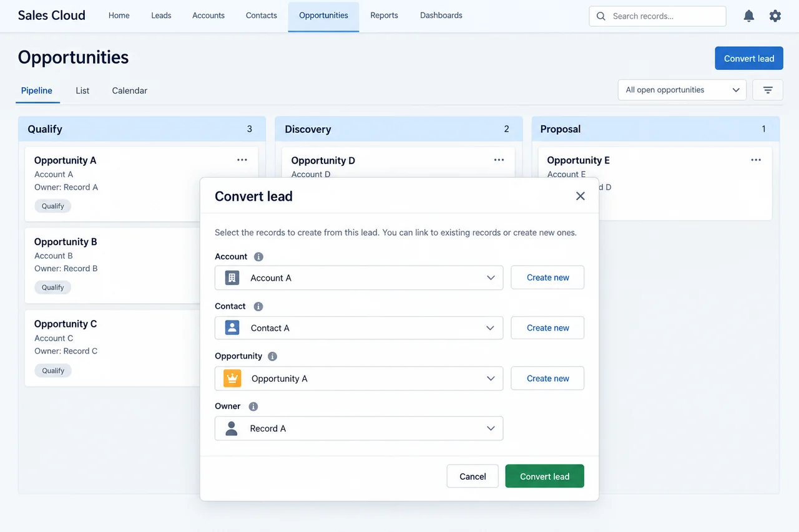Screen dimensions: 799x532
Task: Open the Reports tab
Action: coord(384,16)
